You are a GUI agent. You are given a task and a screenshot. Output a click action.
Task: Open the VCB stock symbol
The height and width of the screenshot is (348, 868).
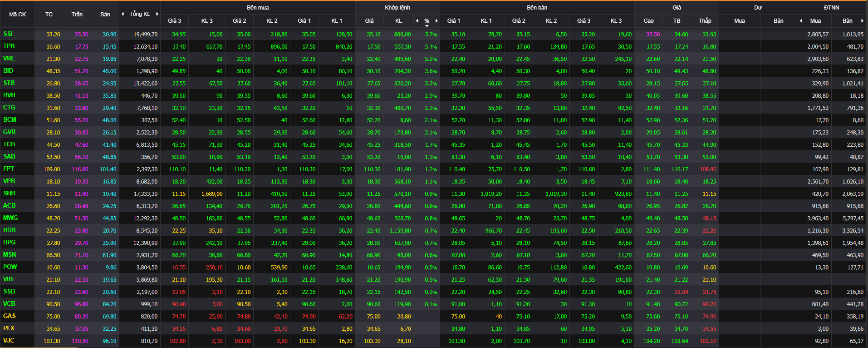click(9, 304)
